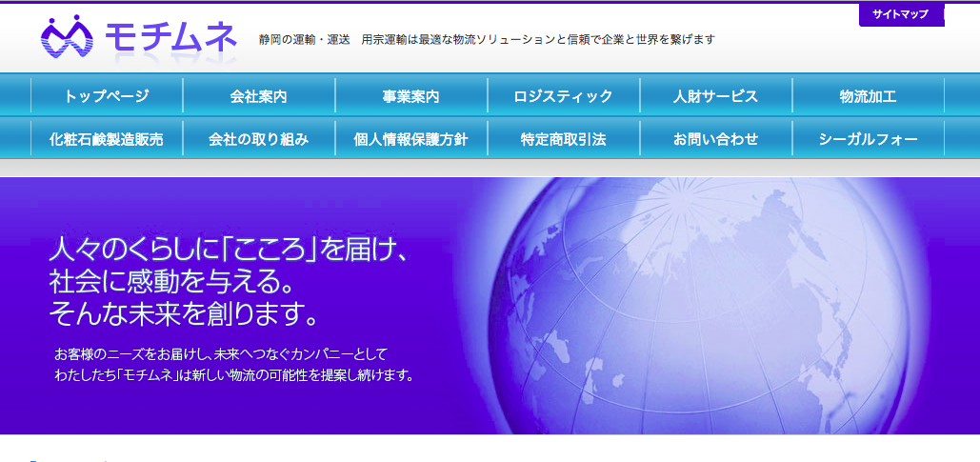
Task: Click the globe hero banner image
Action: coord(490,306)
